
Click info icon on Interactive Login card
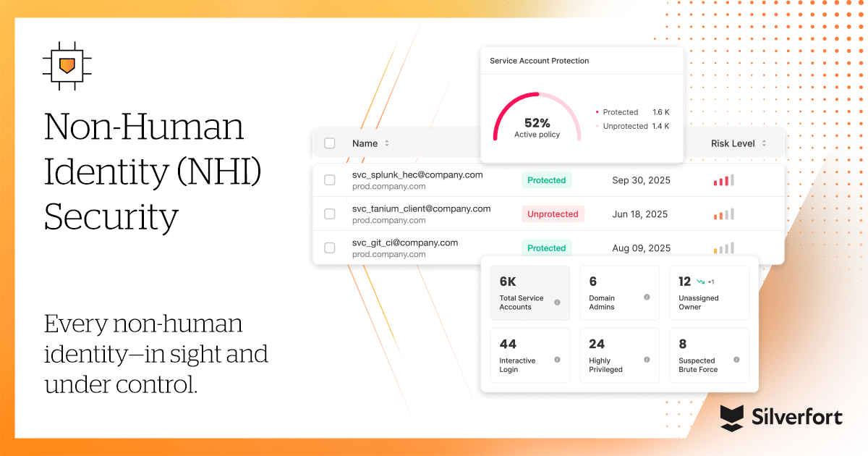(x=557, y=360)
